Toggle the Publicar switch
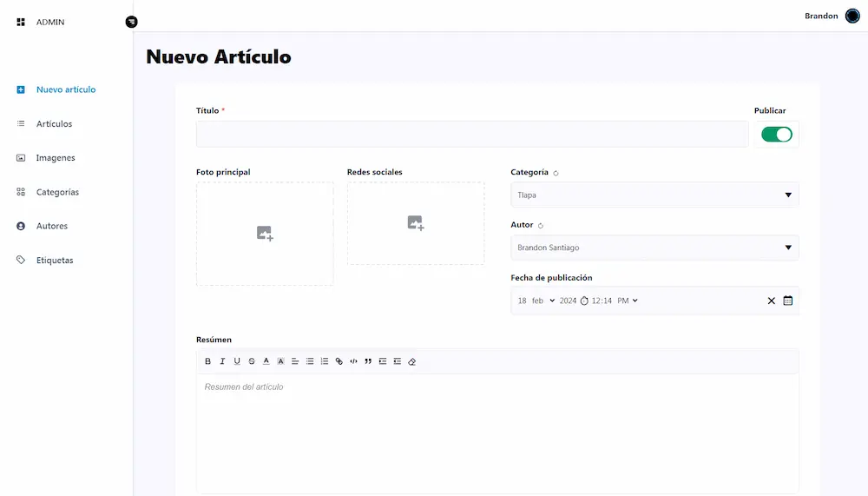 click(776, 135)
